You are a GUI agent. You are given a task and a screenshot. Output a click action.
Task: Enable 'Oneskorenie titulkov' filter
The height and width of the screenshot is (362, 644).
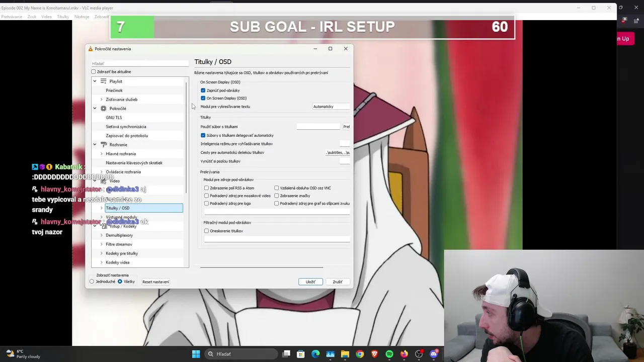click(x=206, y=231)
